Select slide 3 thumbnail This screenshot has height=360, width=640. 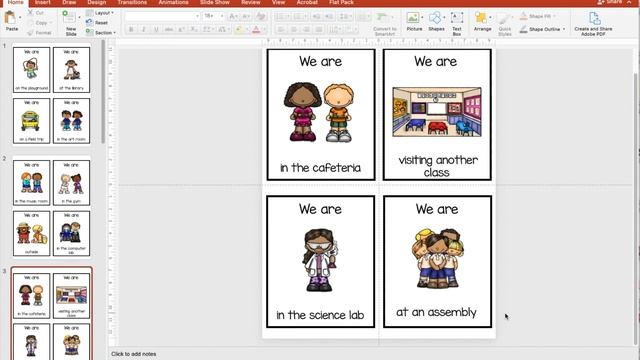pyautogui.click(x=51, y=313)
